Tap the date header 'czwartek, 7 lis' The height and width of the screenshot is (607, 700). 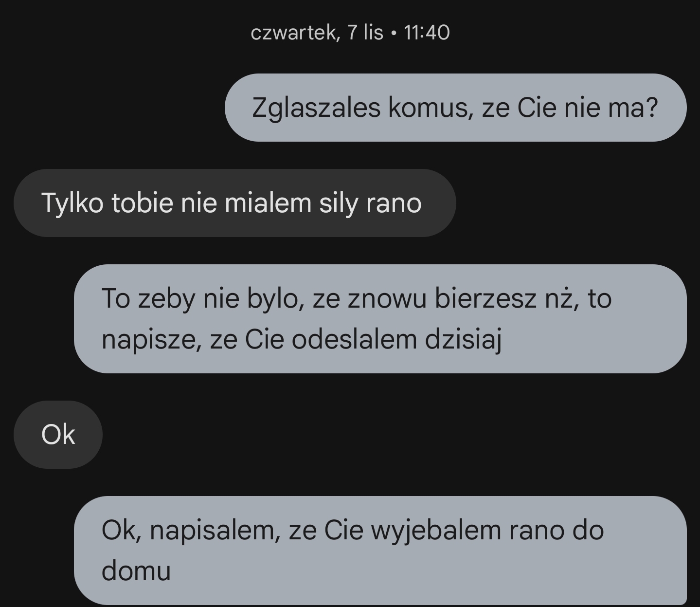(x=317, y=33)
